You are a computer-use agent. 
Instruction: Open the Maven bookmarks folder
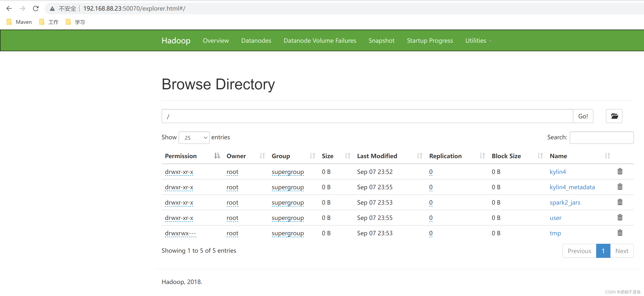click(x=19, y=22)
